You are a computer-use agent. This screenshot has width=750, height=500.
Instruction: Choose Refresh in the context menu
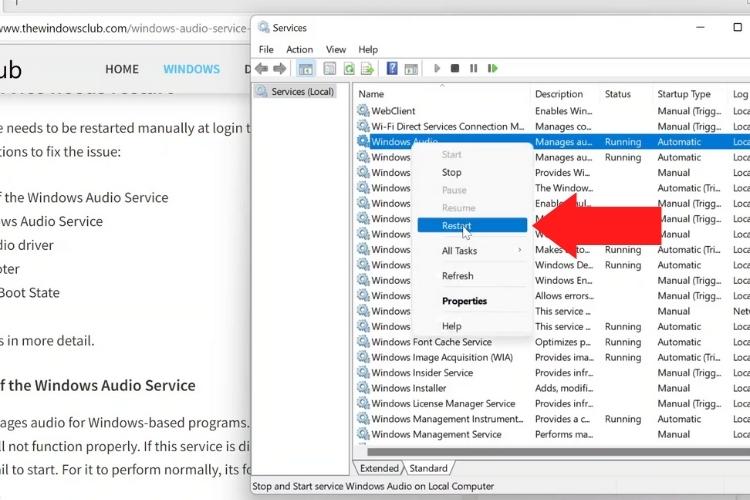coord(472,276)
